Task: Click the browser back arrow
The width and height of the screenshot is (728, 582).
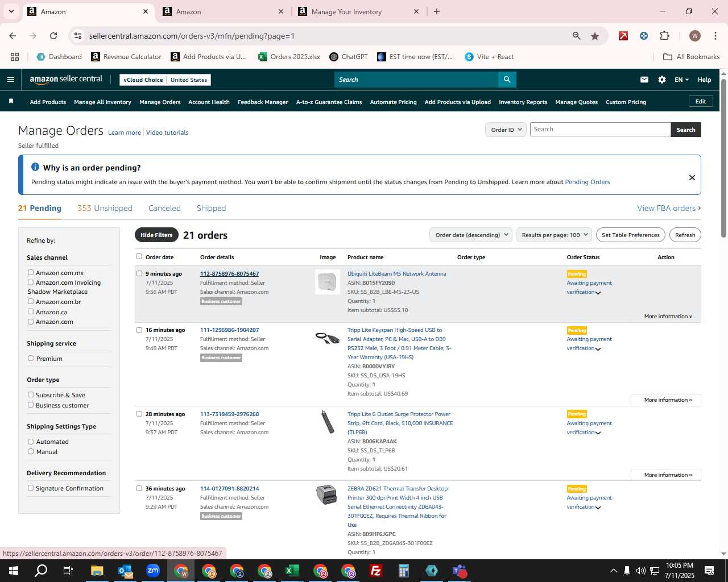Action: click(13, 36)
